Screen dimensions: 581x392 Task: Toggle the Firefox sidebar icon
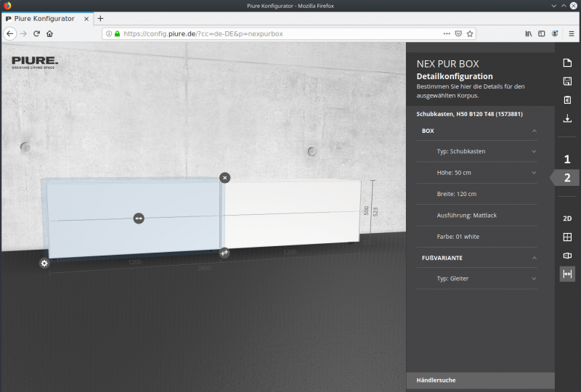541,33
